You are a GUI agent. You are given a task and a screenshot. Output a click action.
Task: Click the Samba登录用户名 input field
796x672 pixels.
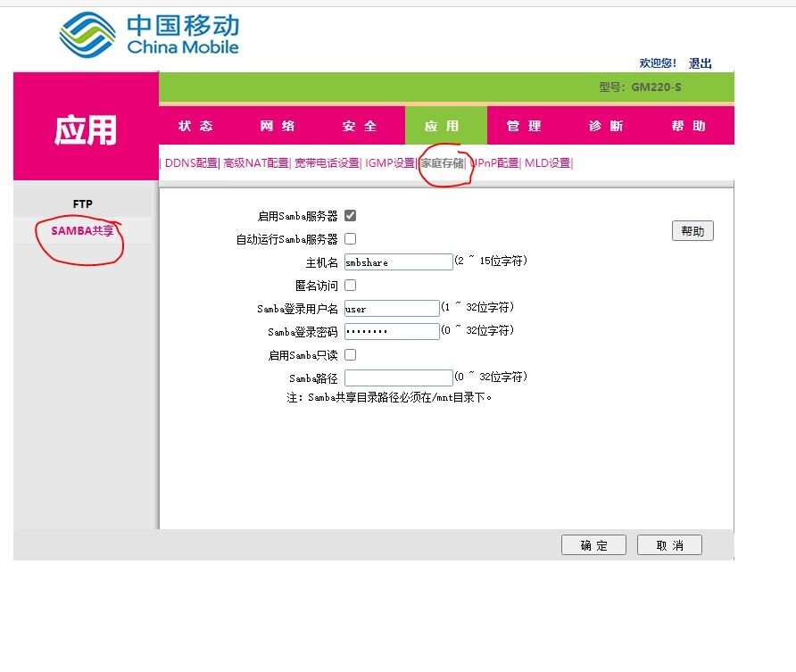pos(392,308)
